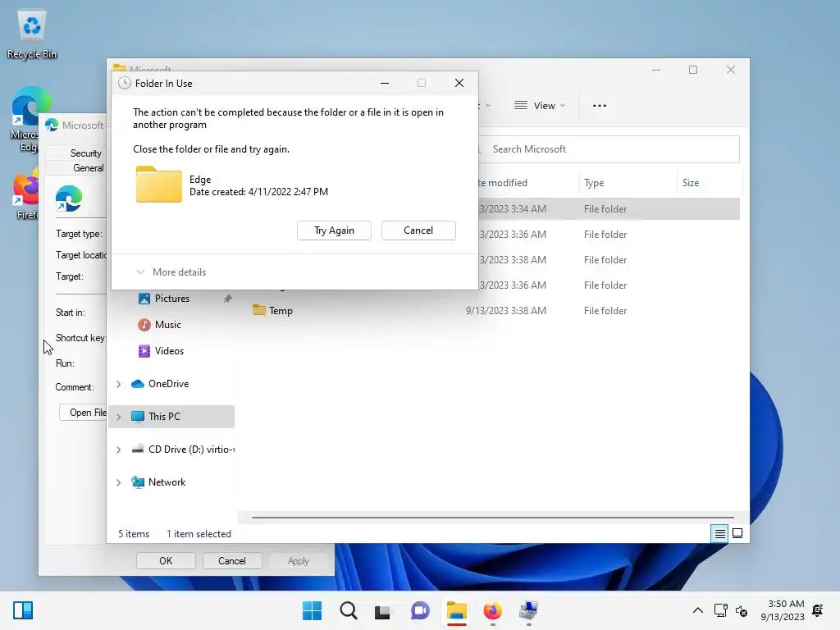Click Apply in the Properties window
Image resolution: width=840 pixels, height=630 pixels.
(x=298, y=561)
